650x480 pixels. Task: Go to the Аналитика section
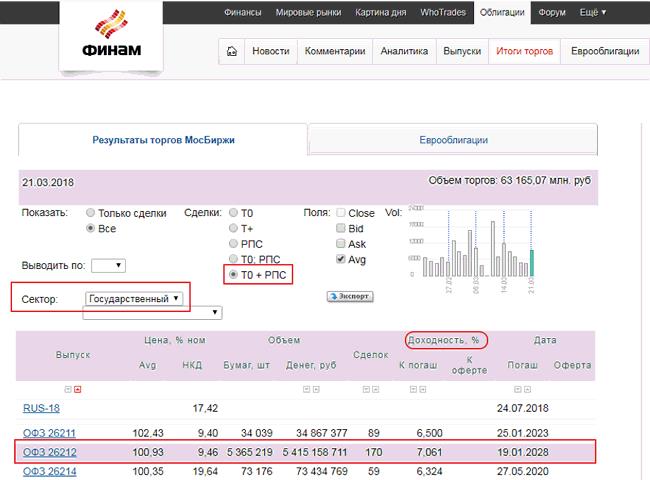pos(404,51)
